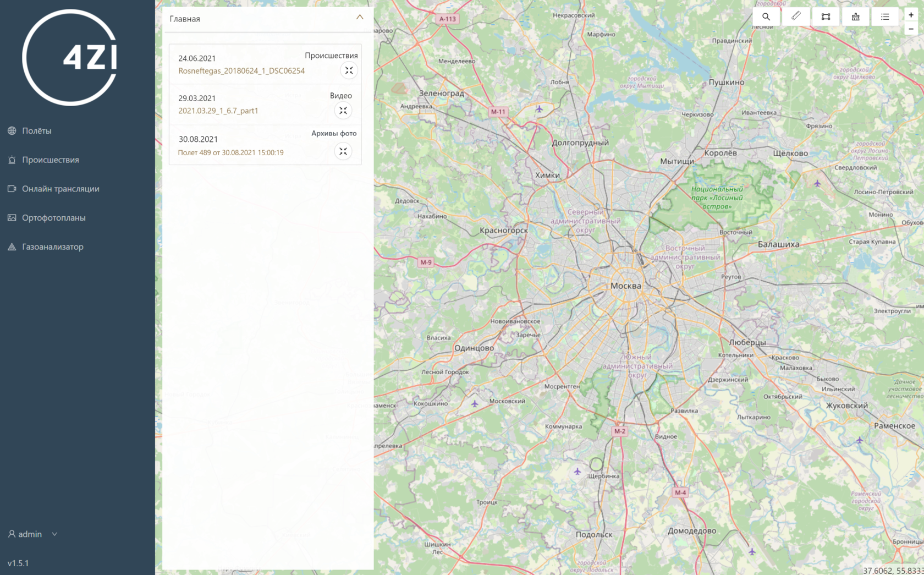Expand the admin user dropdown
Image resolution: width=924 pixels, height=575 pixels.
point(33,534)
